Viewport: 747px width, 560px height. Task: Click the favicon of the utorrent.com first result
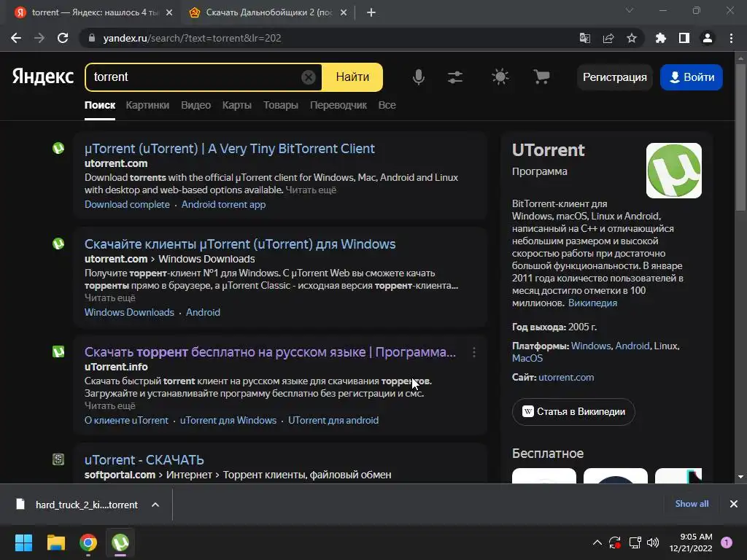[58, 148]
